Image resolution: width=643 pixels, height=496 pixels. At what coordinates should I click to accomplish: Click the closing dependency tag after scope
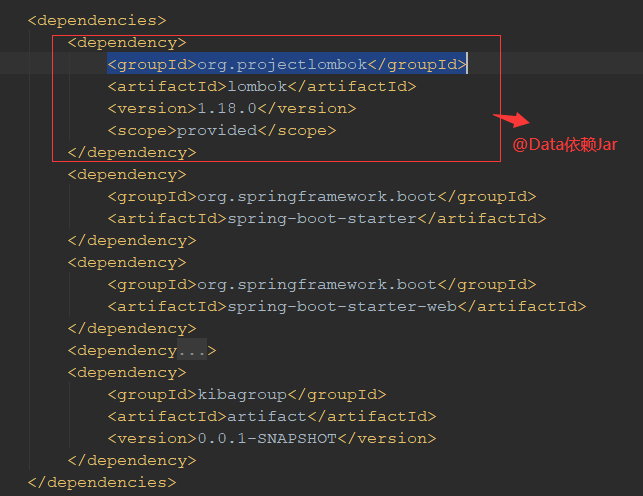pos(132,152)
